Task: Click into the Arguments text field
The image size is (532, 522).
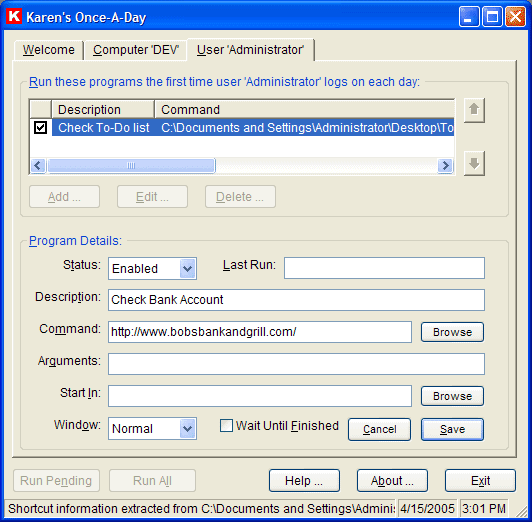Action: [296, 364]
